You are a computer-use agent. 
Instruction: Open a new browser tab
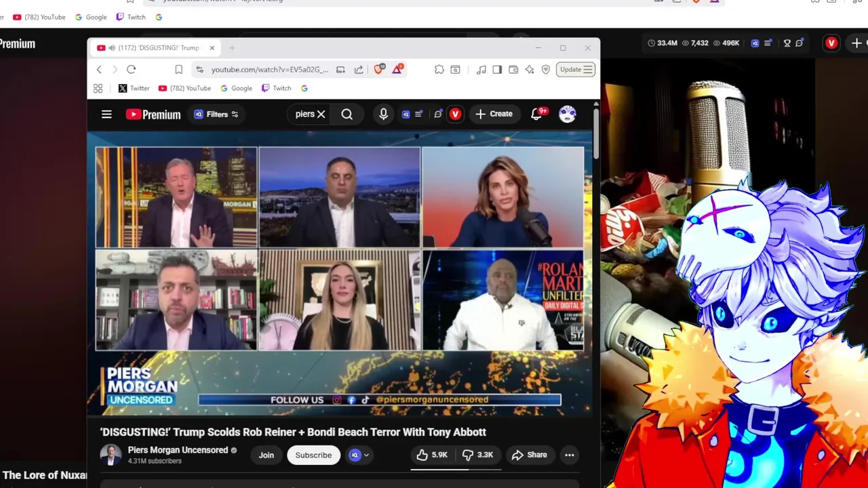232,48
